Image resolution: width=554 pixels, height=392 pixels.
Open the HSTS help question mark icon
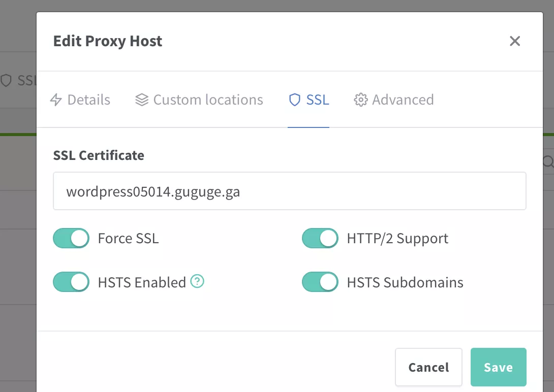[x=197, y=281]
